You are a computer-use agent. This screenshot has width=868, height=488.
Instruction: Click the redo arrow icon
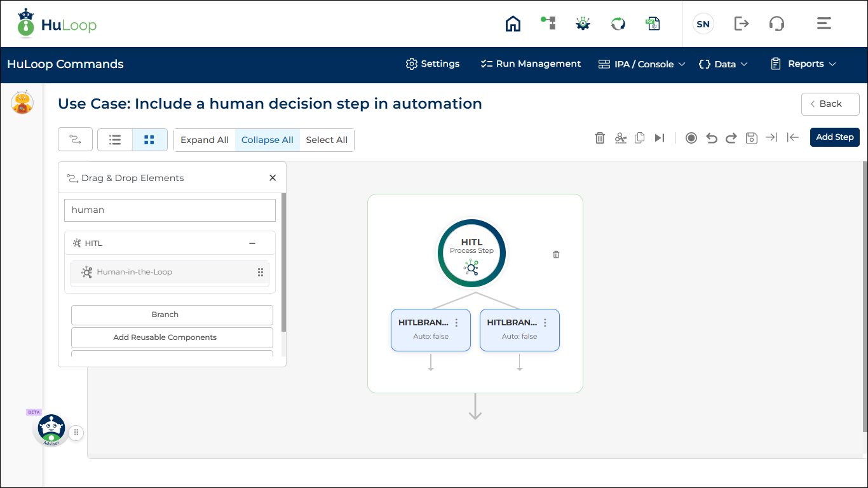tap(731, 138)
